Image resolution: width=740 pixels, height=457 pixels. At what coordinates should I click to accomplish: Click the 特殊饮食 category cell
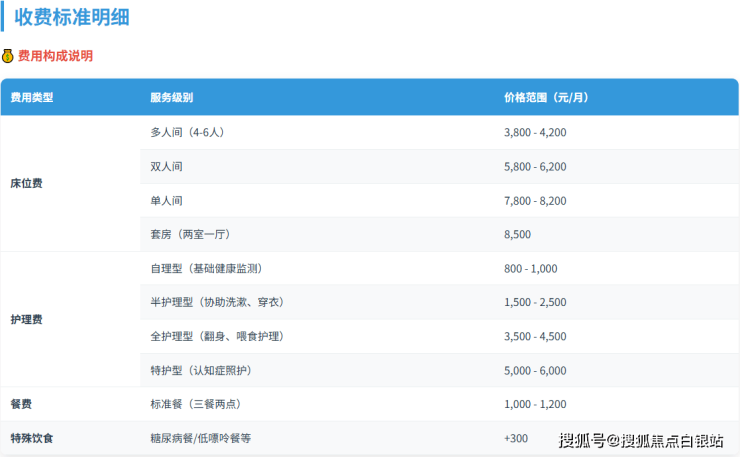tap(32, 438)
